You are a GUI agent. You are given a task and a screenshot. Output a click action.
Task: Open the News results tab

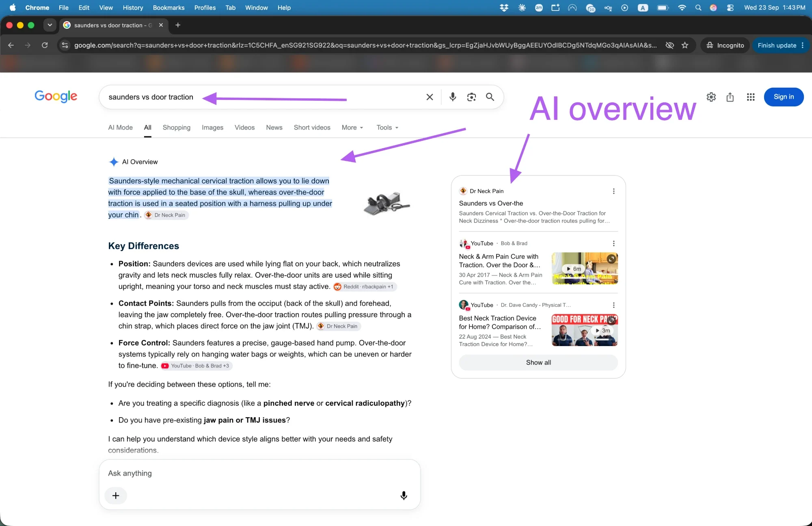[x=274, y=128]
